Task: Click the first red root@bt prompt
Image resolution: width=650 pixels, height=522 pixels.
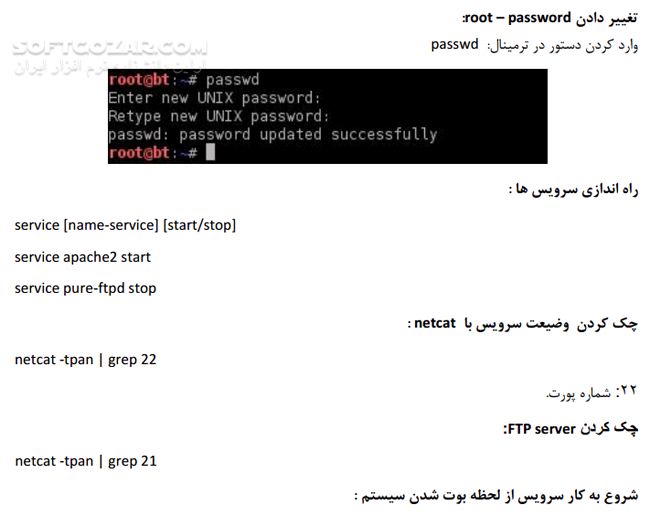Action: pos(139,79)
